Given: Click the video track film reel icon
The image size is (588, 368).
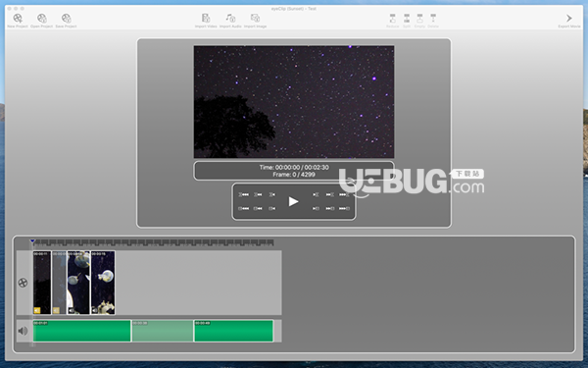Looking at the screenshot, I should click(23, 283).
